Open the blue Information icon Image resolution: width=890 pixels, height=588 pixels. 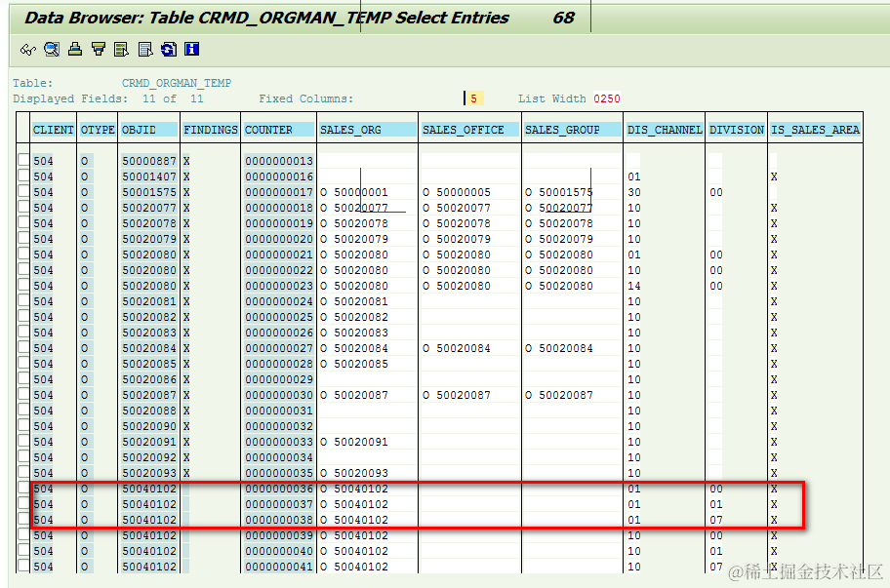(x=192, y=50)
